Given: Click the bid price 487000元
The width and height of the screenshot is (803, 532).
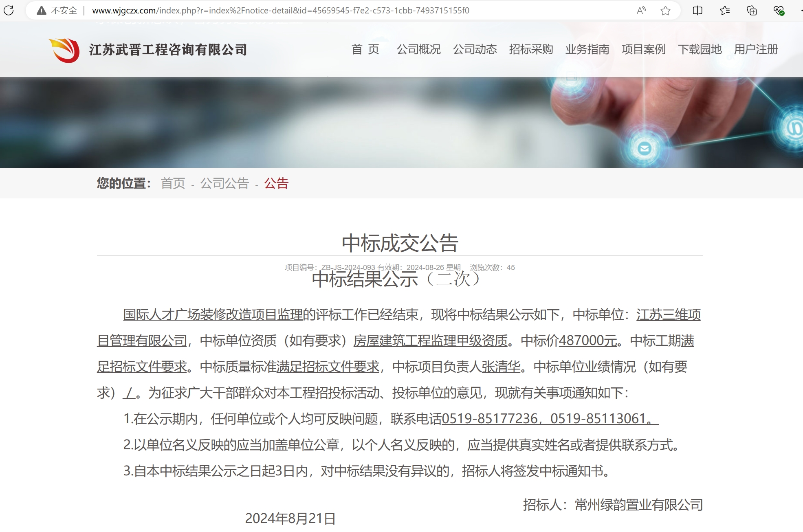Looking at the screenshot, I should (x=588, y=341).
